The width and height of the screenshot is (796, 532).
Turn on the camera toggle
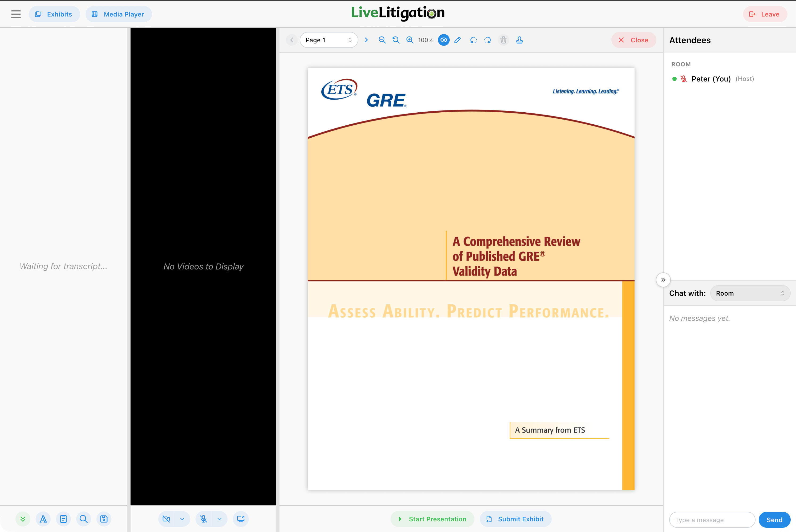coord(166,519)
